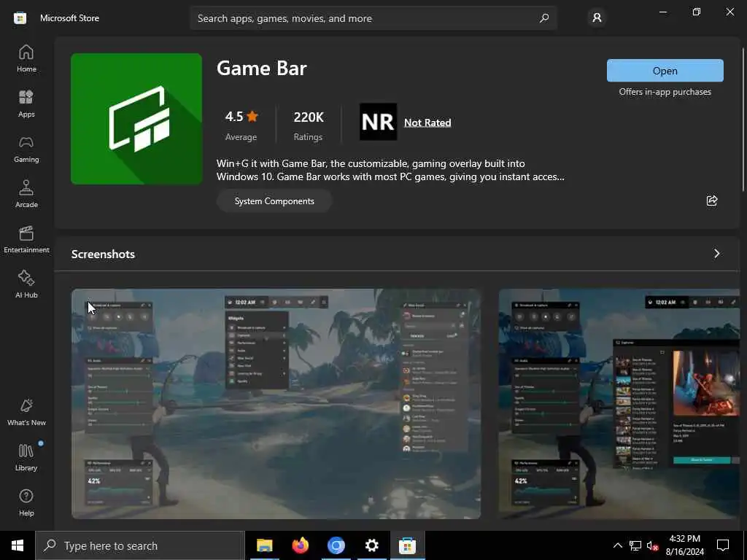The width and height of the screenshot is (747, 560).
Task: Open the AI Hub section
Action: (26, 285)
